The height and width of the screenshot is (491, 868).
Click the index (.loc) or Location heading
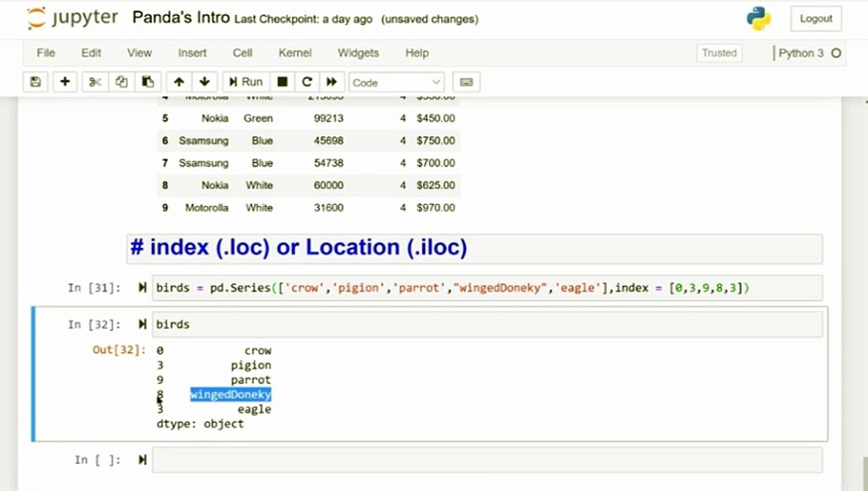tap(299, 247)
